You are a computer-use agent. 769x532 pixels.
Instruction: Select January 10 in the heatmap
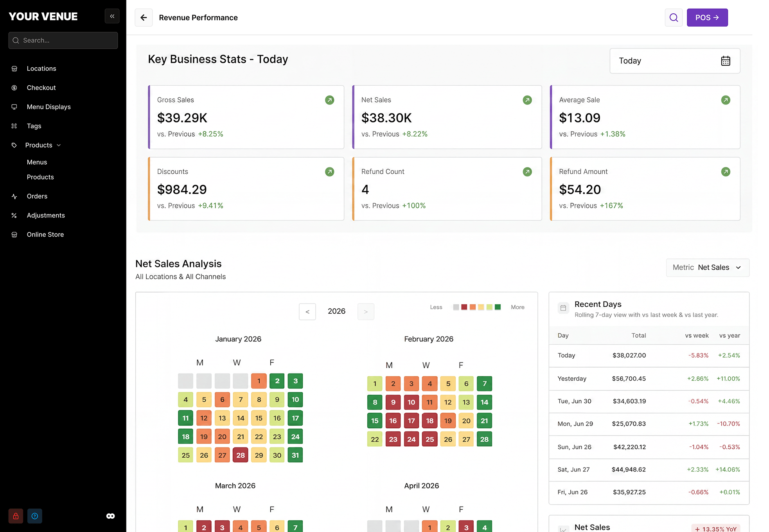pos(295,399)
